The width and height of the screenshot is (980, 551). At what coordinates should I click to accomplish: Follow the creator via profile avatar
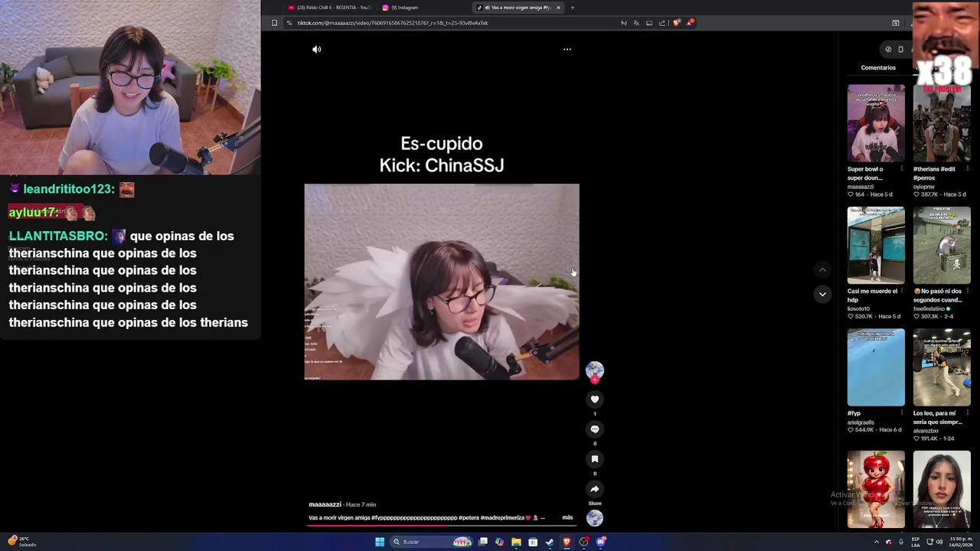(595, 371)
